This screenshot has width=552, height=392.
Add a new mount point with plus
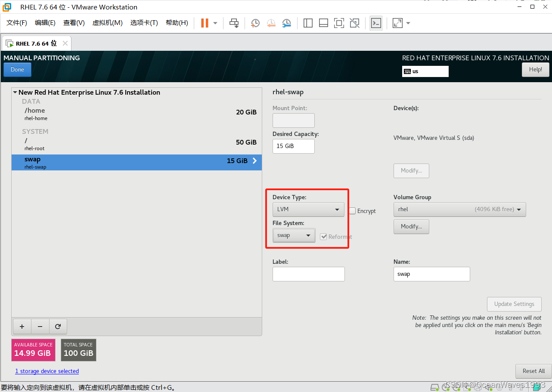(22, 327)
